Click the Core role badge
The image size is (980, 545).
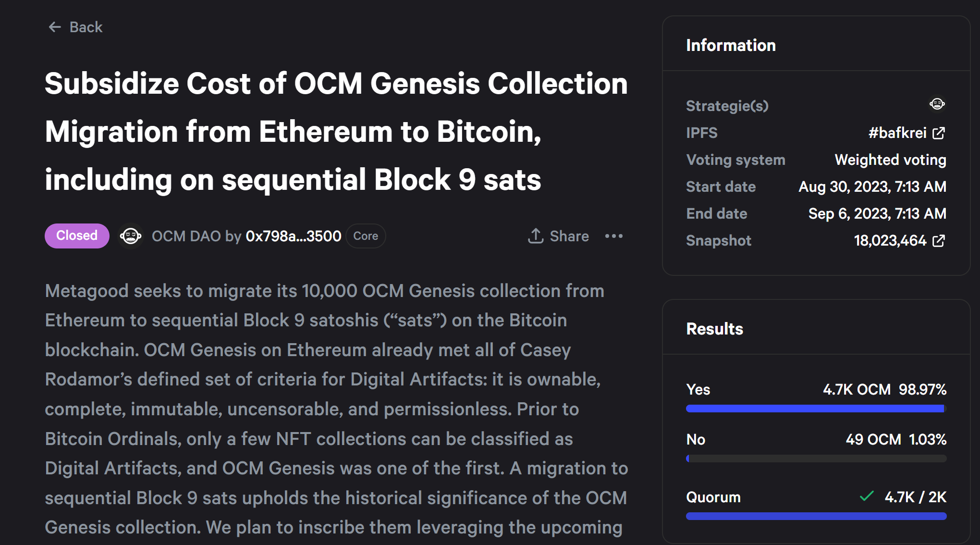click(x=366, y=236)
